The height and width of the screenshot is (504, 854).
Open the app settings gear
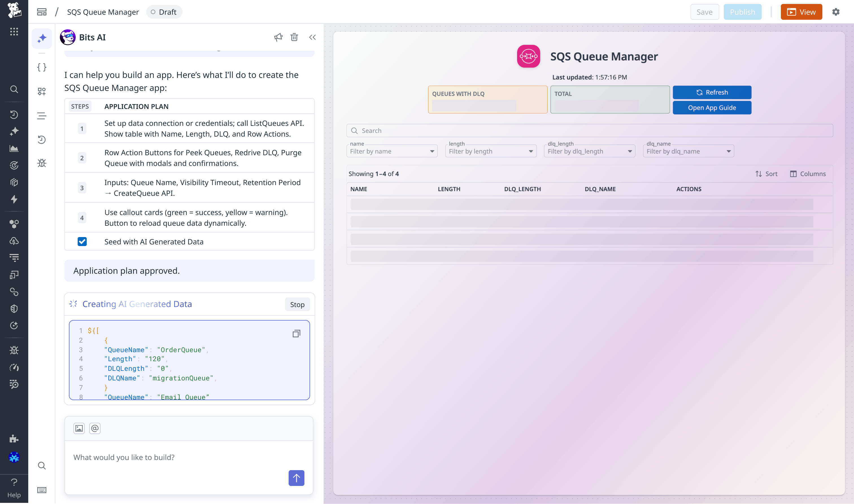point(836,12)
